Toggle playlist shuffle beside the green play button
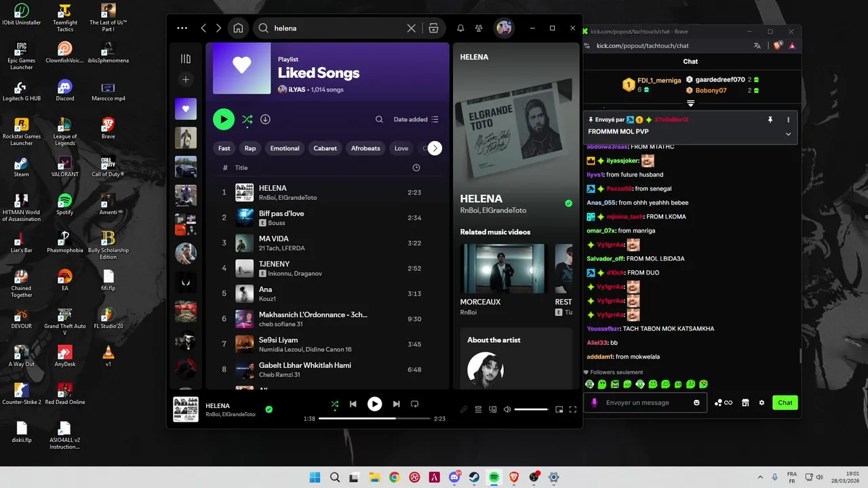868x488 pixels. 247,119
